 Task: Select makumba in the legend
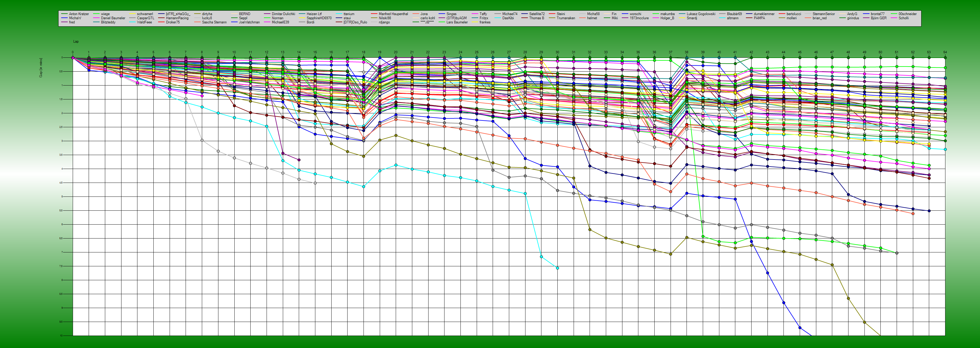667,14
